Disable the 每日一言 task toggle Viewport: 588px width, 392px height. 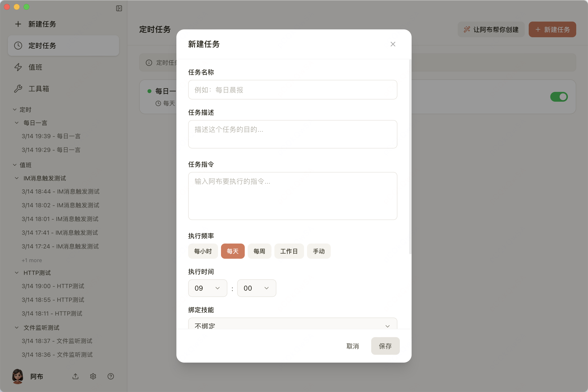(559, 97)
